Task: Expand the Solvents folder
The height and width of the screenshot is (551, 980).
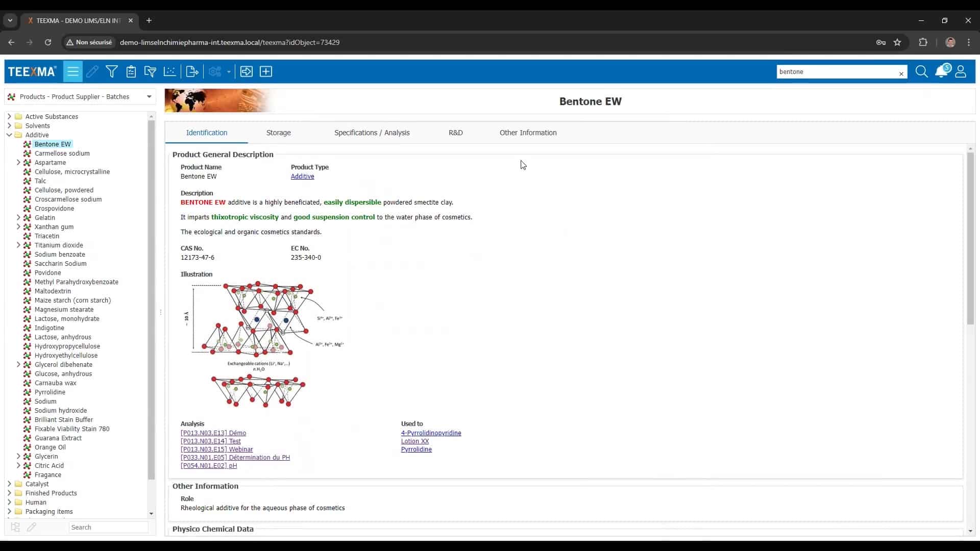Action: point(9,126)
